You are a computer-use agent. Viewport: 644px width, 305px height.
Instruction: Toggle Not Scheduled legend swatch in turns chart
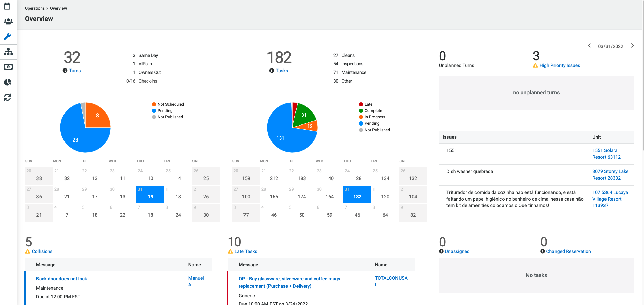click(x=154, y=104)
